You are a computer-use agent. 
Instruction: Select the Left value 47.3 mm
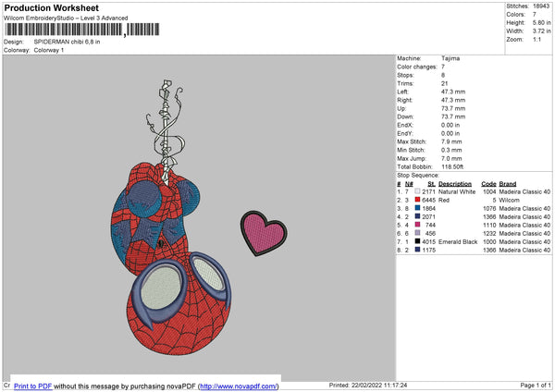coord(453,92)
